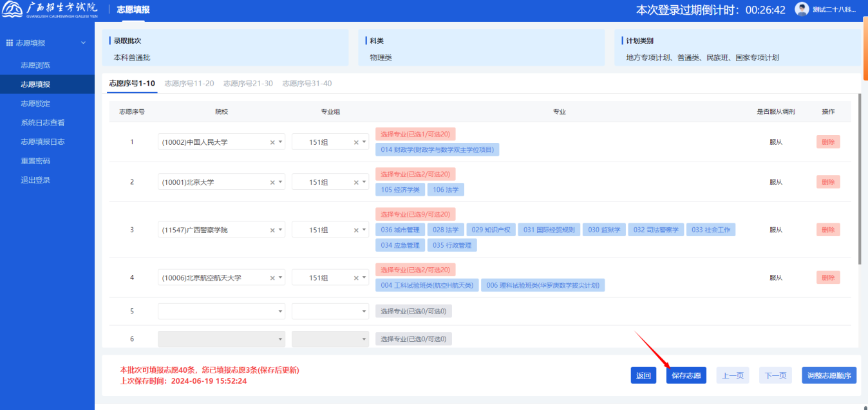Click 退出登录 in the sidebar
The image size is (868, 410).
(35, 180)
